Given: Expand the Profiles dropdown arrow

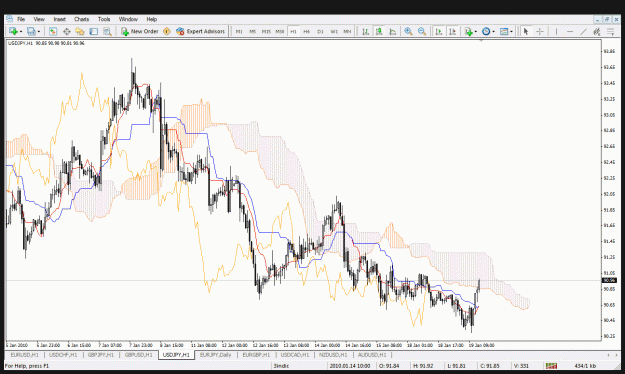Looking at the screenshot, I should click(x=39, y=31).
